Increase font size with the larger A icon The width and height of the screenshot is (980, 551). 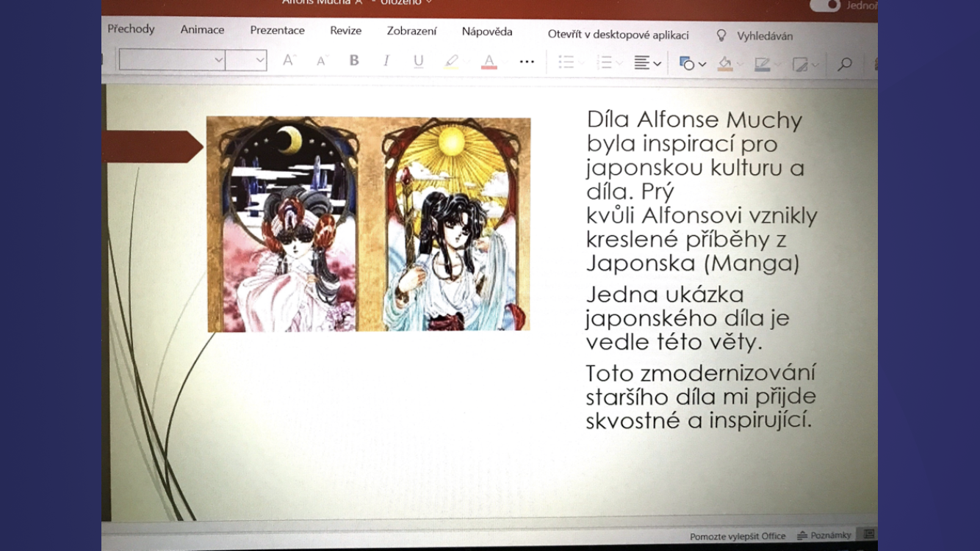pyautogui.click(x=289, y=61)
